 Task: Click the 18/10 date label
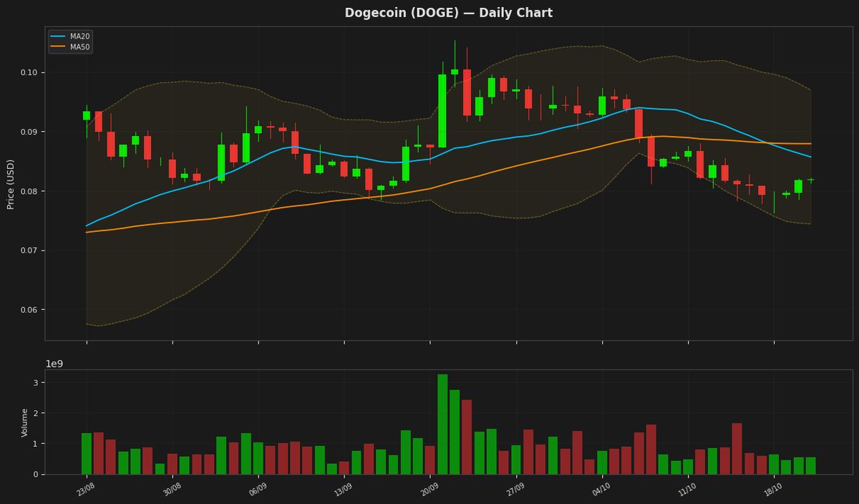tap(772, 489)
